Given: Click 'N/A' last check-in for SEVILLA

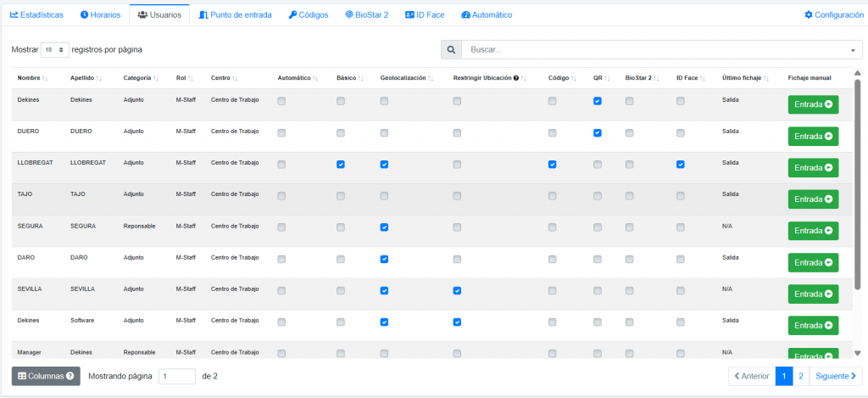Looking at the screenshot, I should [727, 289].
